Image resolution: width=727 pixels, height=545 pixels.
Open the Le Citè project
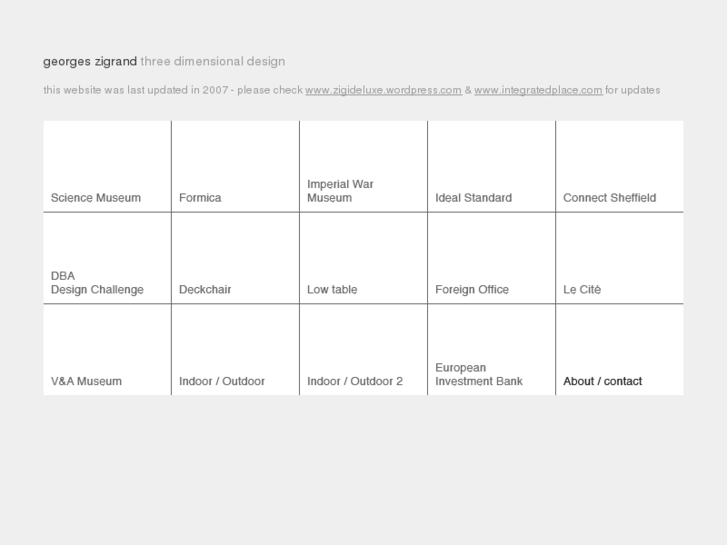coord(582,290)
